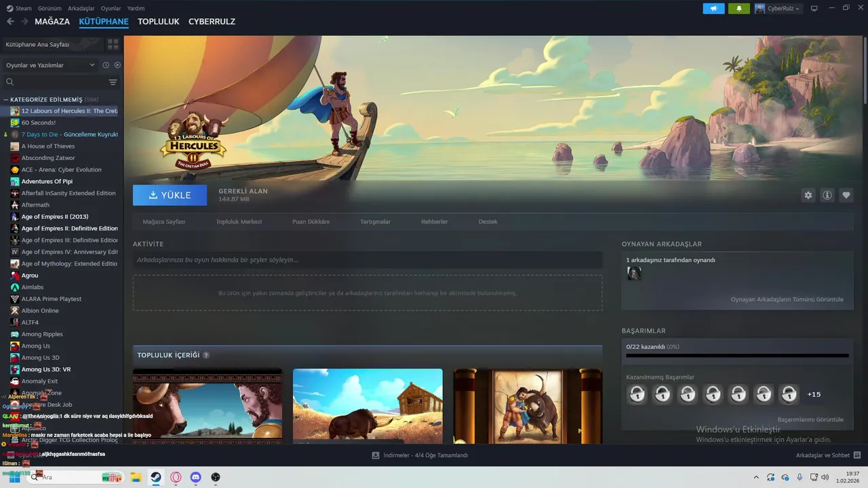Screen dimensions: 868x488
Task: Open Opera GX from the taskbar
Action: coord(176,477)
